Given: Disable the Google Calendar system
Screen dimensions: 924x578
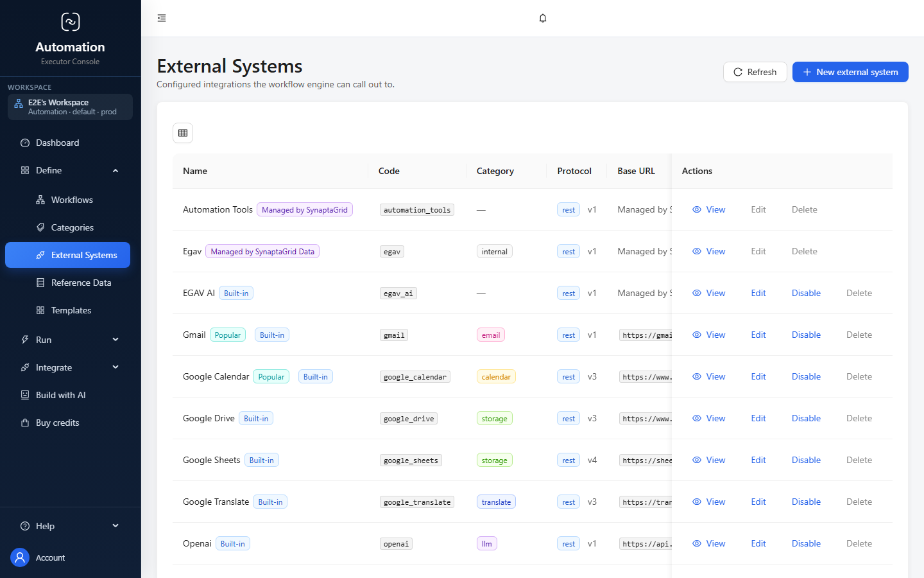Looking at the screenshot, I should 806,376.
